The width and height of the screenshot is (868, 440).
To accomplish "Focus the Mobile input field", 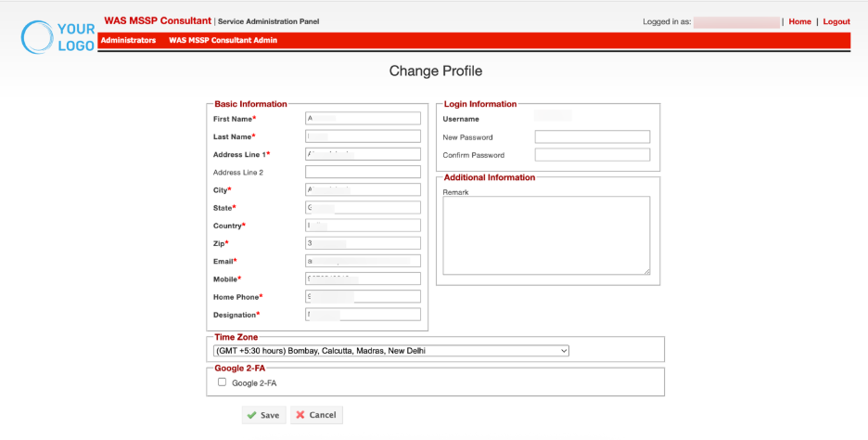I will click(363, 278).
